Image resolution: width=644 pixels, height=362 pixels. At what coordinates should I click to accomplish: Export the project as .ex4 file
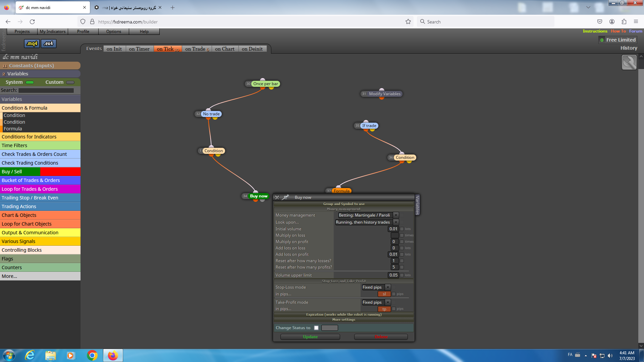point(49,44)
